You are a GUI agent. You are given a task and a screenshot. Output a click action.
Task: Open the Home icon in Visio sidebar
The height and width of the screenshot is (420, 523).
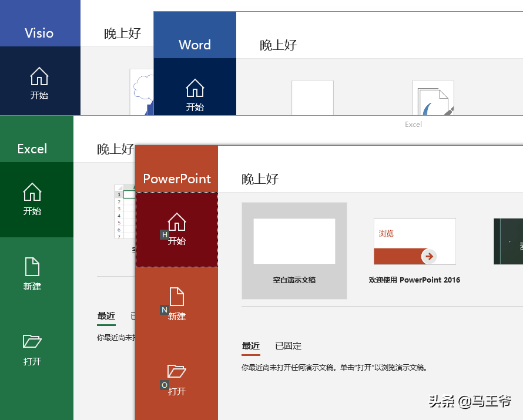(x=39, y=76)
